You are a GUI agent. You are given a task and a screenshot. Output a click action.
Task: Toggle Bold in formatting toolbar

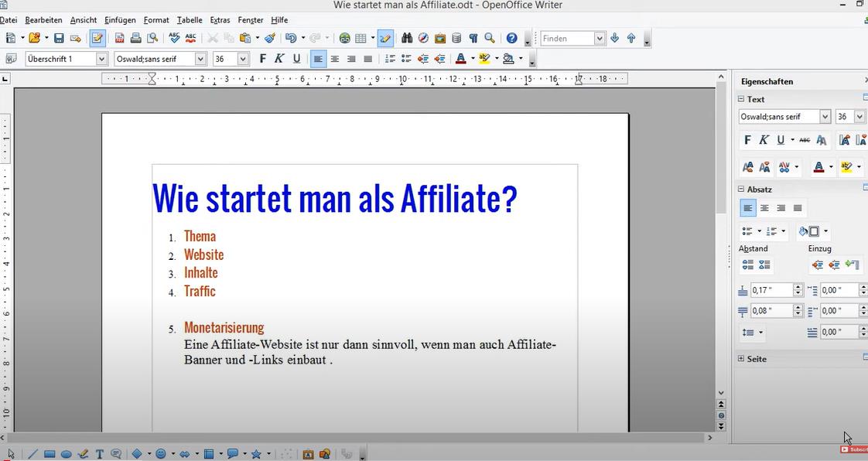tap(263, 59)
